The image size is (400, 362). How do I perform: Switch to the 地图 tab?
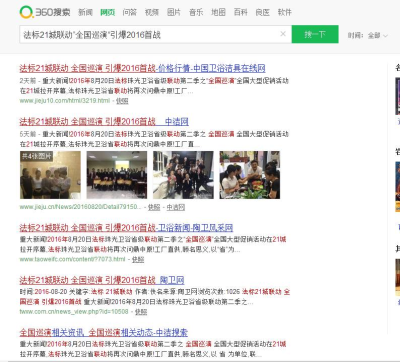(218, 12)
